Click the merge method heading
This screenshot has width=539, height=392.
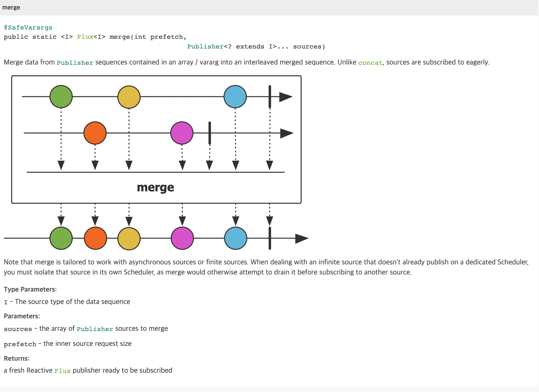[11, 7]
